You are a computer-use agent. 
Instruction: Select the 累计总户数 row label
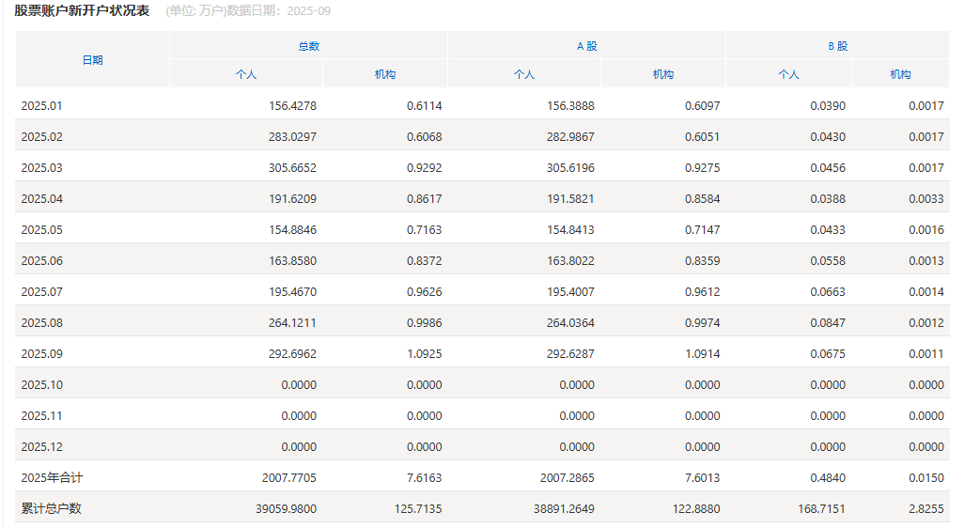click(x=52, y=509)
